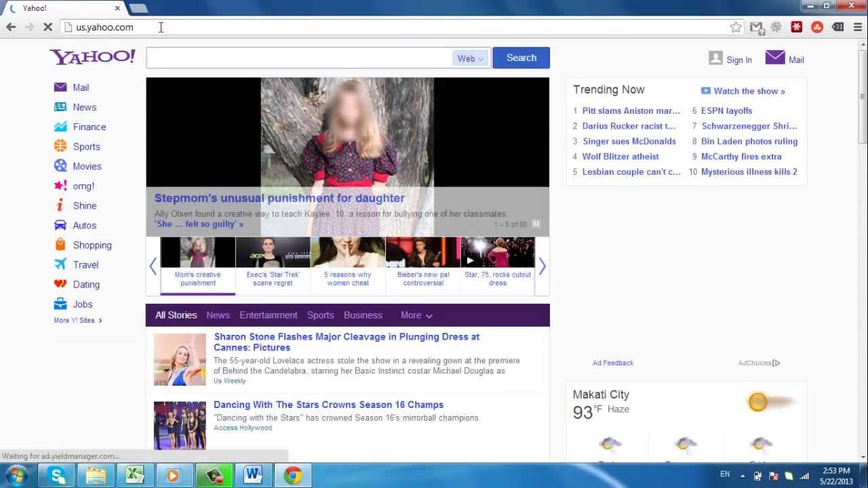Open 'Dancing With The Stars Crowns' headline
Image resolution: width=868 pixels, height=488 pixels.
click(329, 405)
